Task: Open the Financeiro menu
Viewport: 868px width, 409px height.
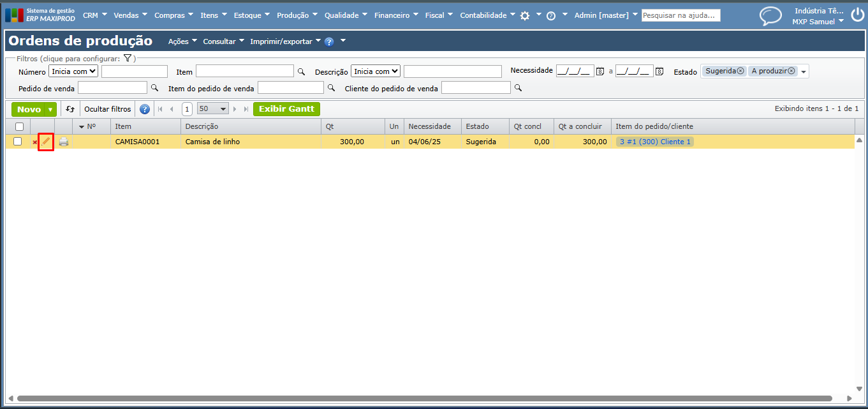Action: (396, 15)
